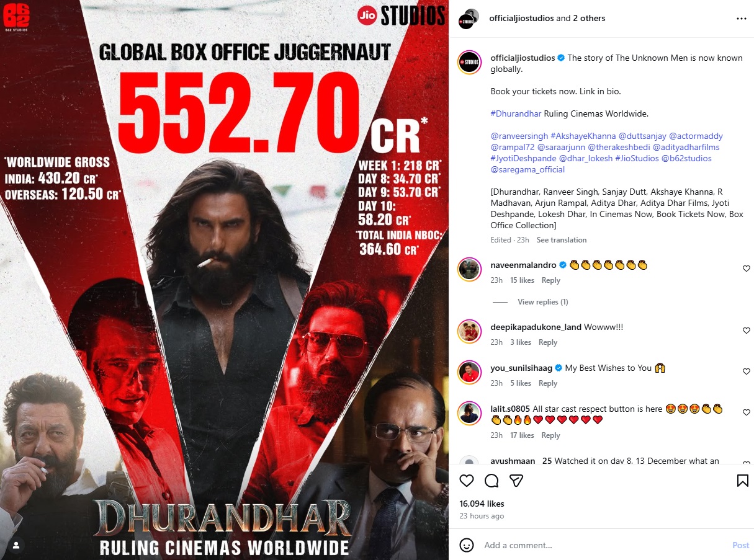Show tagged people icon on poster
The height and width of the screenshot is (560, 754).
tap(17, 545)
